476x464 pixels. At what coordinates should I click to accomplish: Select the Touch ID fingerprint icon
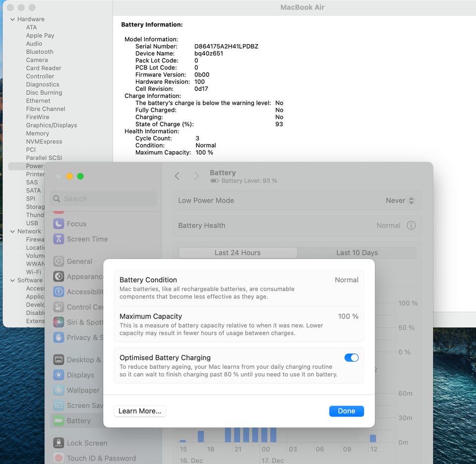point(59,458)
